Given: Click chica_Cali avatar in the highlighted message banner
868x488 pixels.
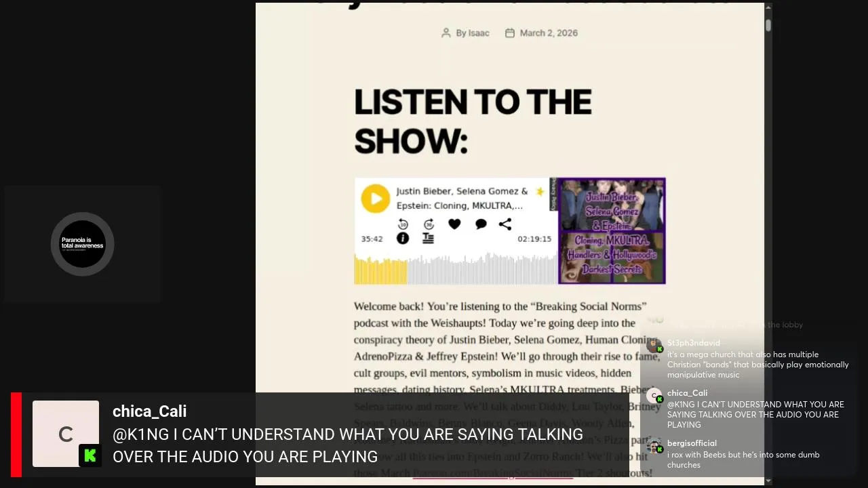Looking at the screenshot, I should pyautogui.click(x=66, y=434).
